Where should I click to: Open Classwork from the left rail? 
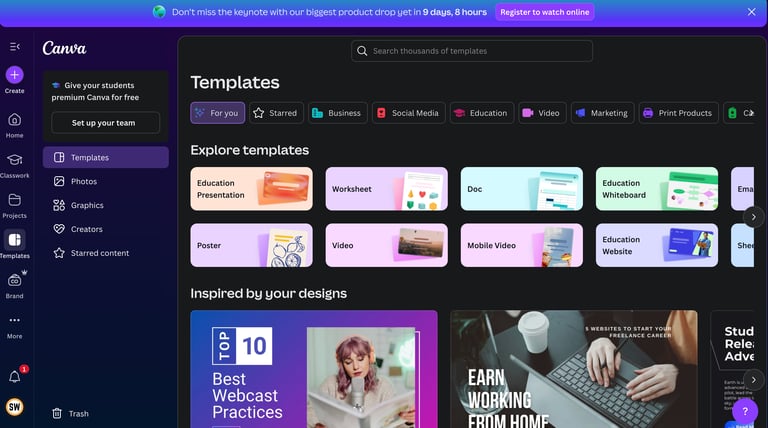click(x=15, y=166)
